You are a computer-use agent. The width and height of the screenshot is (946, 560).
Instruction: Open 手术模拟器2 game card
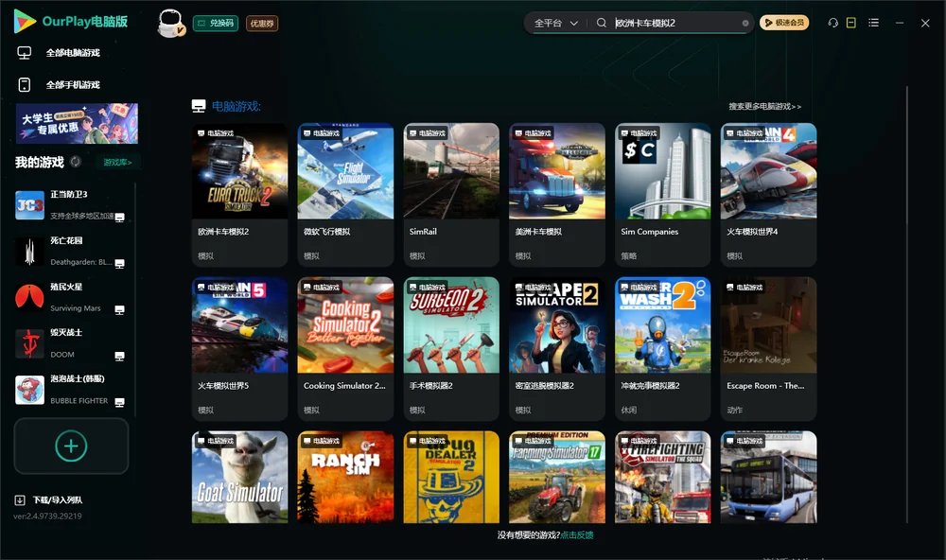pos(451,349)
